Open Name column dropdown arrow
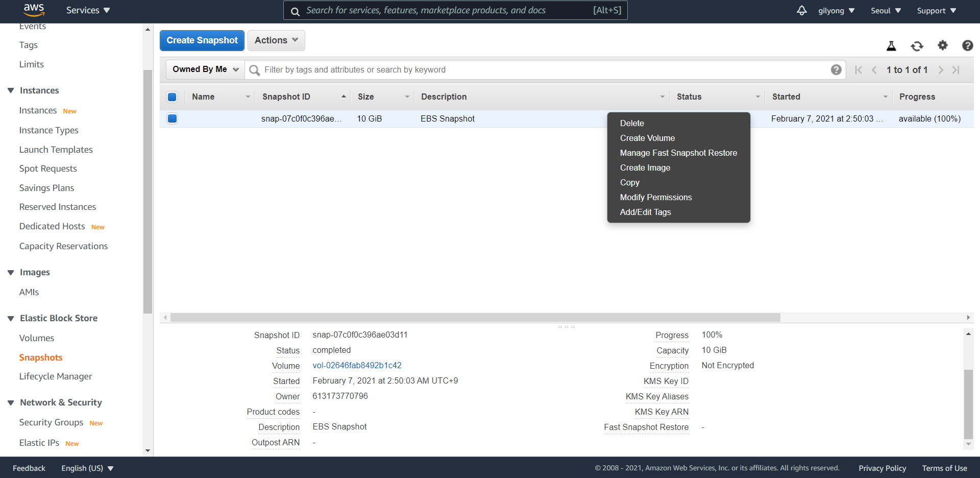 [248, 97]
